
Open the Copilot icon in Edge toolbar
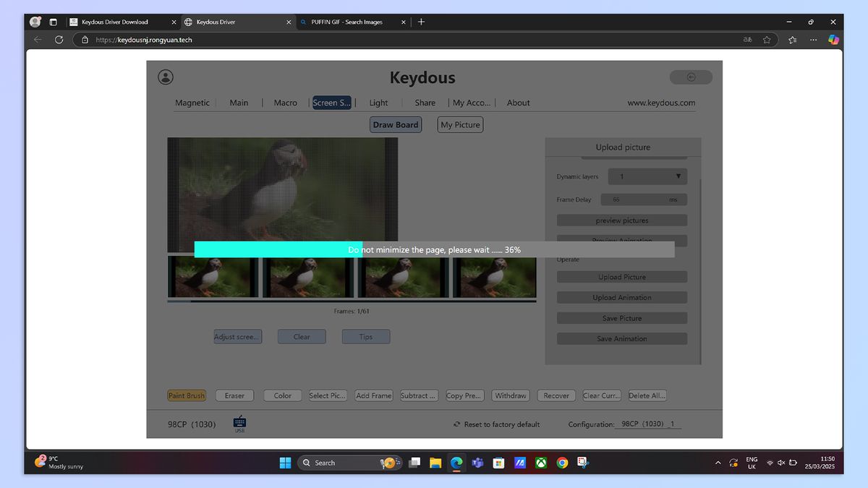[833, 40]
